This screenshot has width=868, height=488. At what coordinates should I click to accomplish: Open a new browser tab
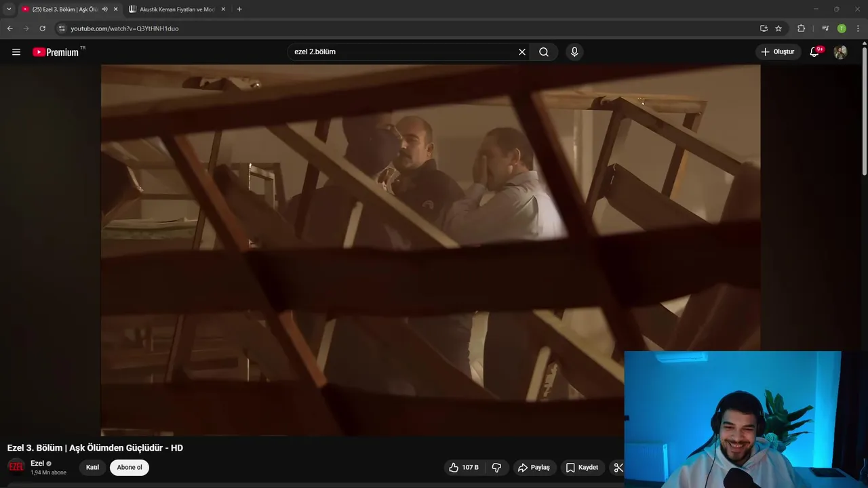(x=239, y=9)
